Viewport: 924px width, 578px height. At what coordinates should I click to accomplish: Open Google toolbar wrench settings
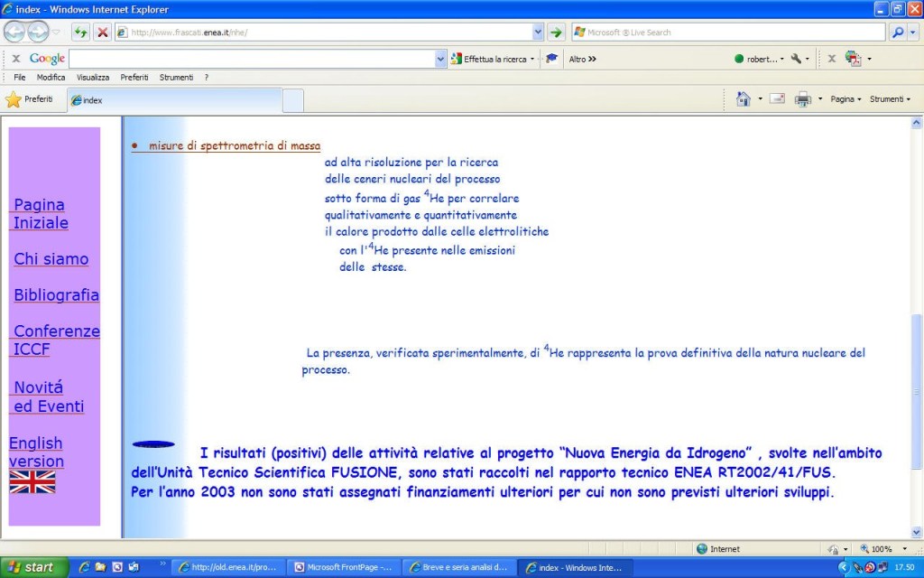tap(795, 59)
